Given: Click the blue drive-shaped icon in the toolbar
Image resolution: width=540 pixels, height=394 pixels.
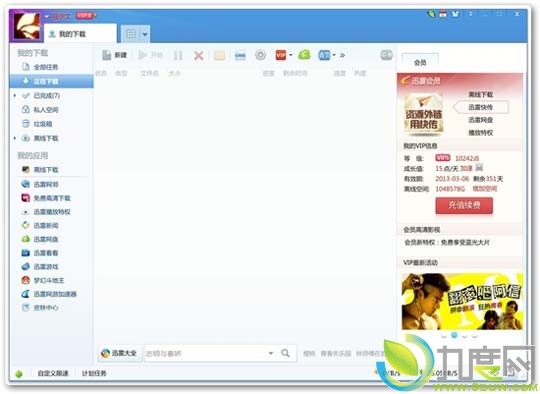Looking at the screenshot, I should click(x=240, y=55).
